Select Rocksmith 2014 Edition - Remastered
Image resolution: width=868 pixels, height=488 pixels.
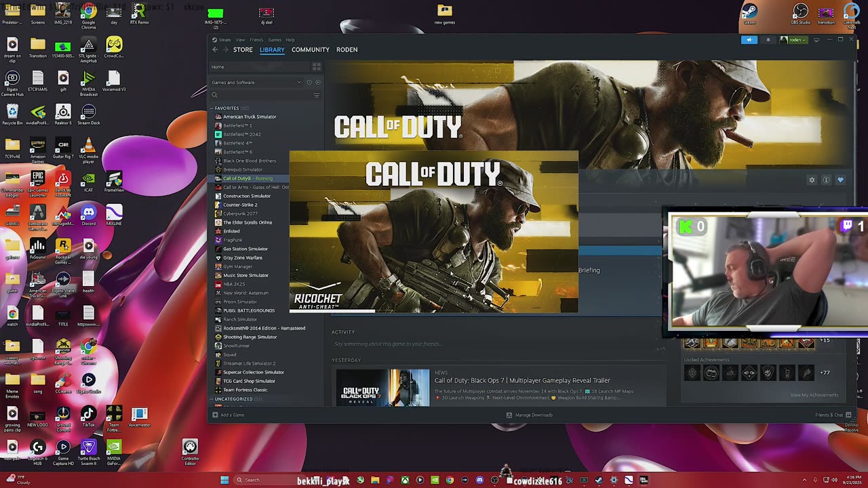tap(264, 328)
